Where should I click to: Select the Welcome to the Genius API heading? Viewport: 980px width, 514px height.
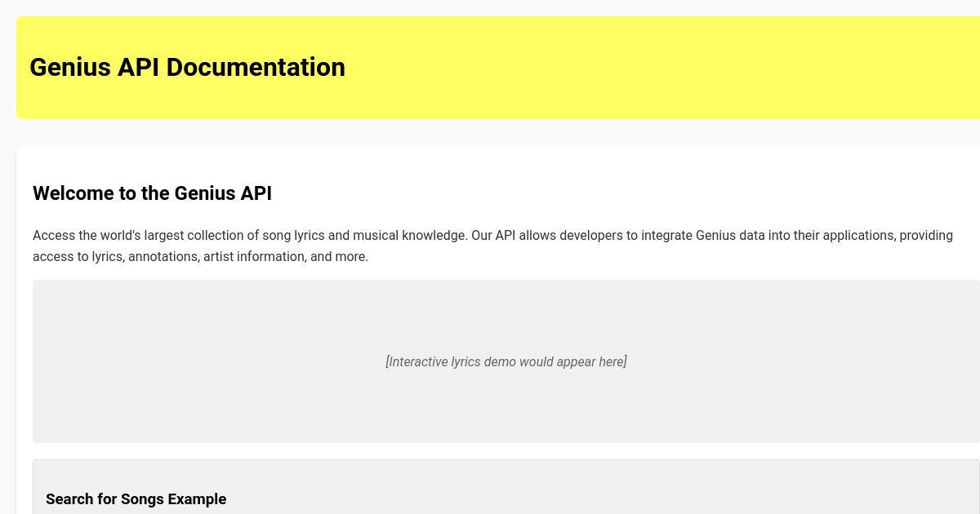(152, 193)
